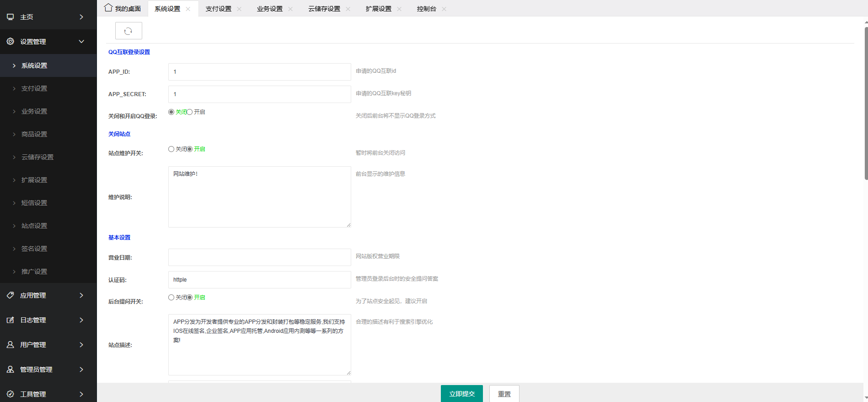The image size is (868, 402).
Task: Close the 扩展设置 tab
Action: 399,9
